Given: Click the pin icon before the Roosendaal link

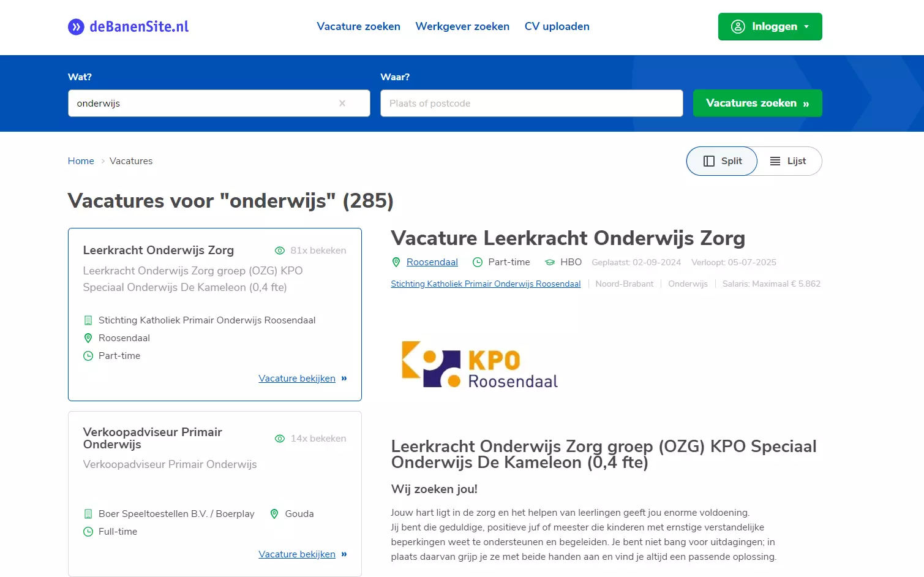Looking at the screenshot, I should tap(396, 262).
